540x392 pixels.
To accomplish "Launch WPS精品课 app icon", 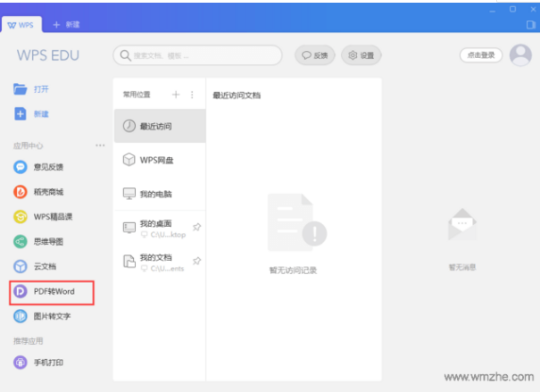I will [x=20, y=217].
